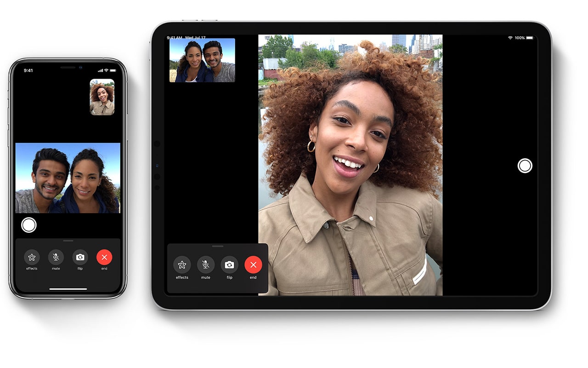
Task: Mute the microphone on the iPhone
Action: tap(56, 257)
